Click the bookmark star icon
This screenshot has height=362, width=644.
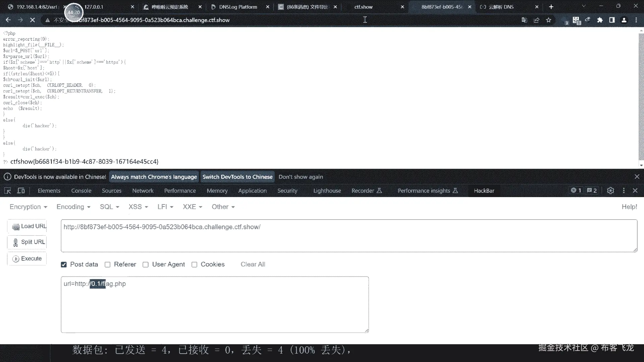coord(549,20)
